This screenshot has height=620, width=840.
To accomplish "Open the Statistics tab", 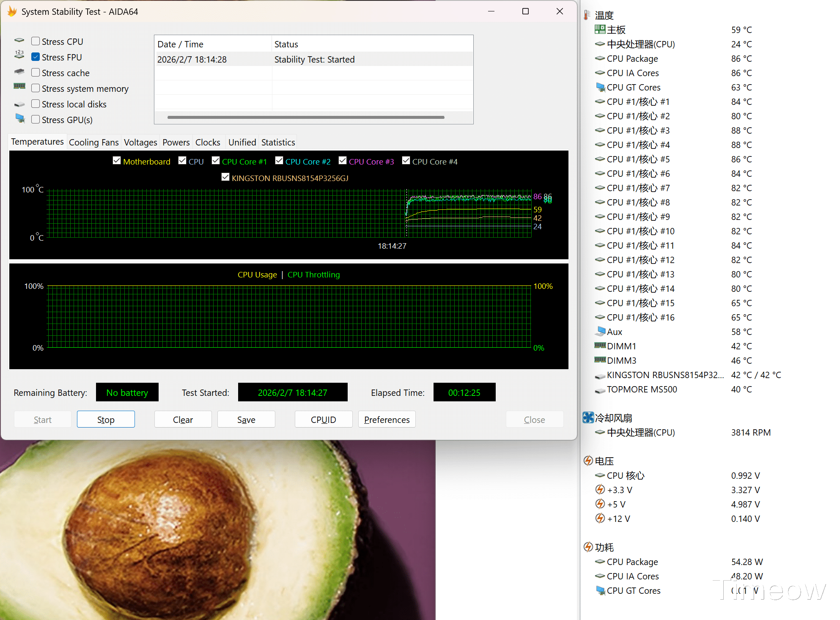I will pos(278,143).
